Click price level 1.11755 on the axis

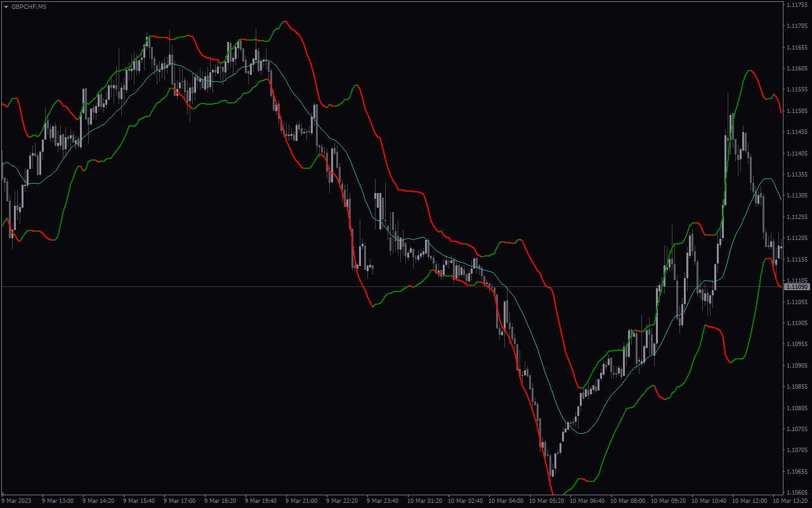pyautogui.click(x=797, y=4)
